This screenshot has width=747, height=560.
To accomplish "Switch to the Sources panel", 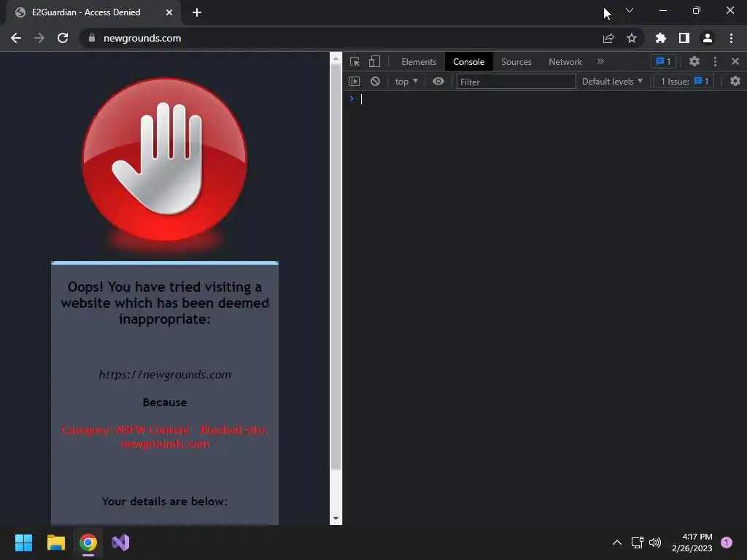I will pyautogui.click(x=516, y=62).
